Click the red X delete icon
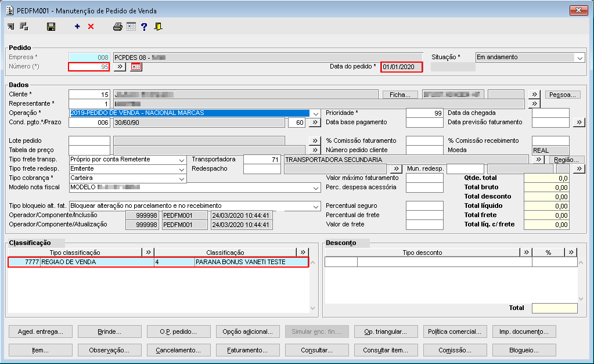 [x=91, y=27]
